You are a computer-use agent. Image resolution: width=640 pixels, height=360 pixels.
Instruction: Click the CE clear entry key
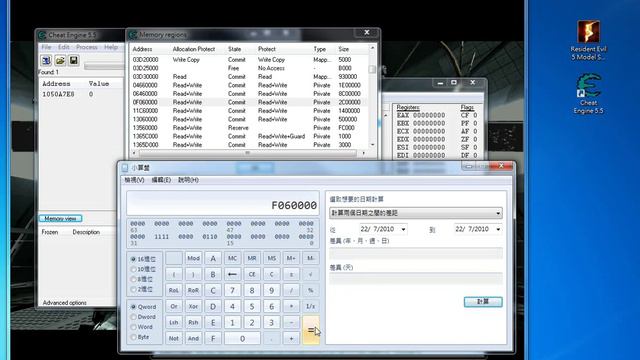click(x=252, y=274)
